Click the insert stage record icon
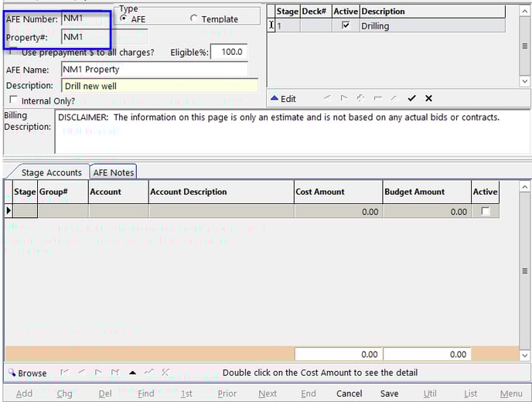The height and width of the screenshot is (402, 532). pos(360,98)
